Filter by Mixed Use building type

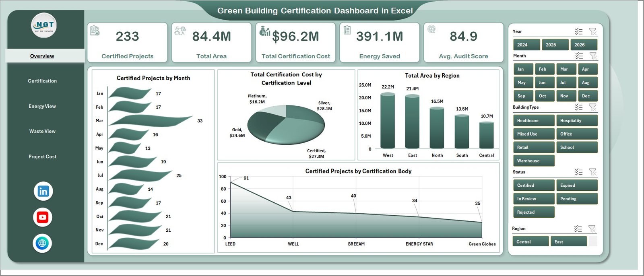pyautogui.click(x=534, y=134)
